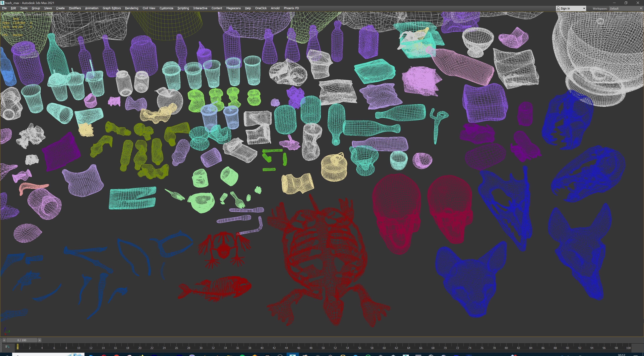644x356 pixels.
Task: Jump to frame 24 on the timeline
Action: click(164, 348)
